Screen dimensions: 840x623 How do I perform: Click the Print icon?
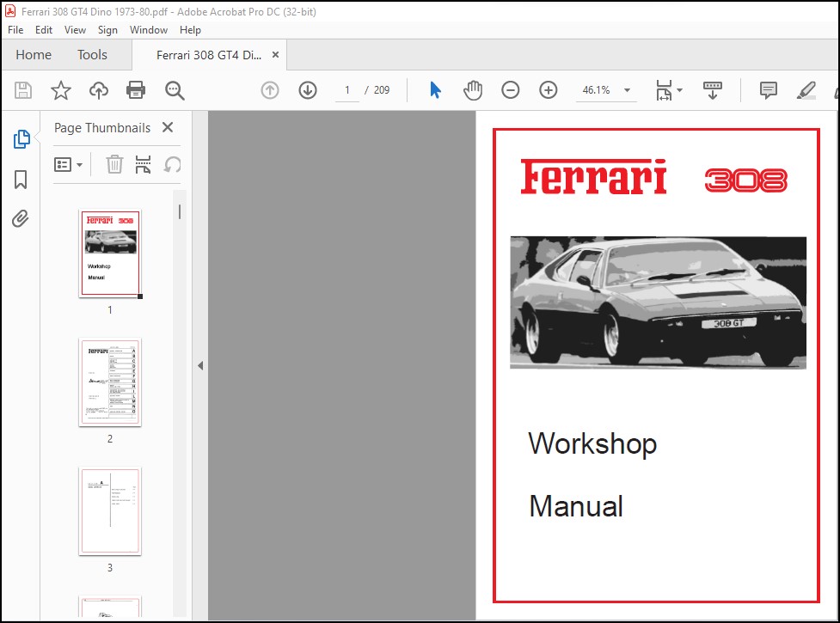pos(136,90)
